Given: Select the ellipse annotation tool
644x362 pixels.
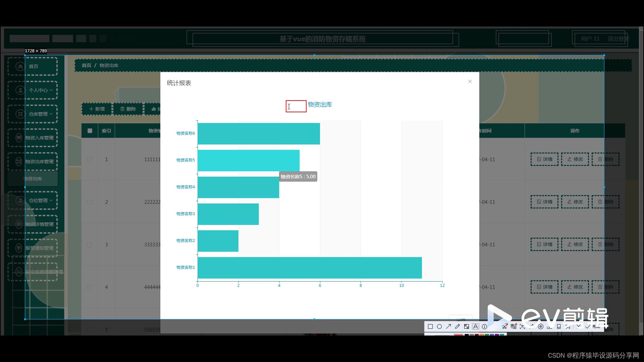Looking at the screenshot, I should [x=439, y=326].
